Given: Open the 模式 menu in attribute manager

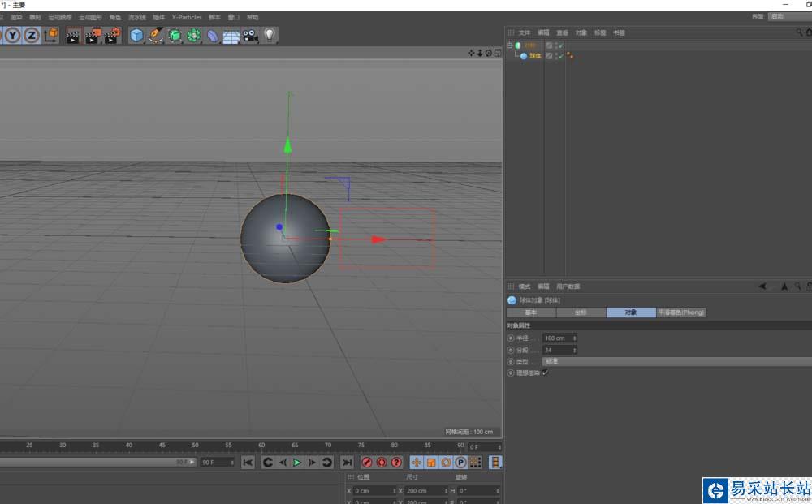Looking at the screenshot, I should coord(525,286).
